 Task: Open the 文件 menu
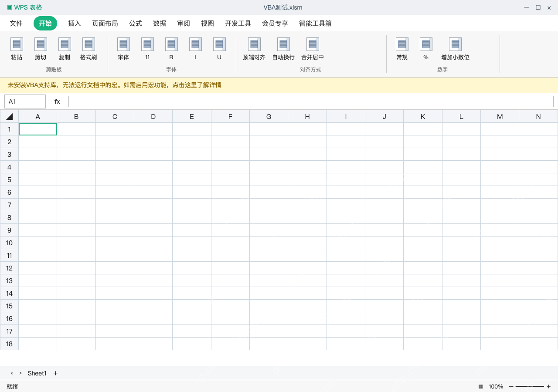16,24
